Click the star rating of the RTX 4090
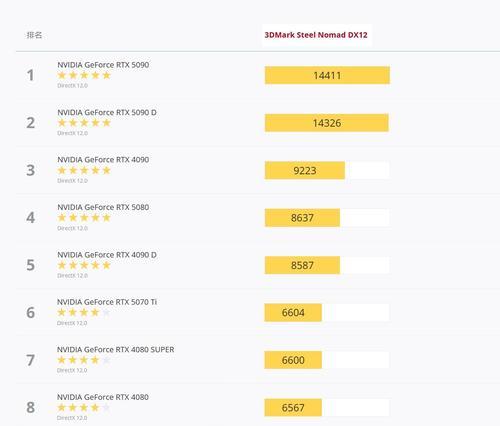The width and height of the screenshot is (500, 426). pyautogui.click(x=84, y=170)
